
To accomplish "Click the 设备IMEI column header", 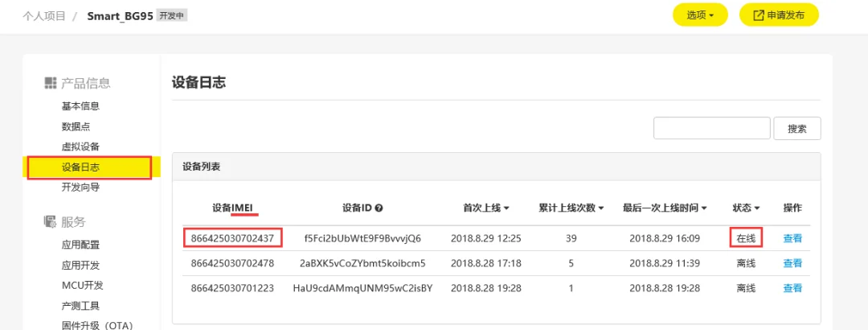I will pyautogui.click(x=232, y=208).
